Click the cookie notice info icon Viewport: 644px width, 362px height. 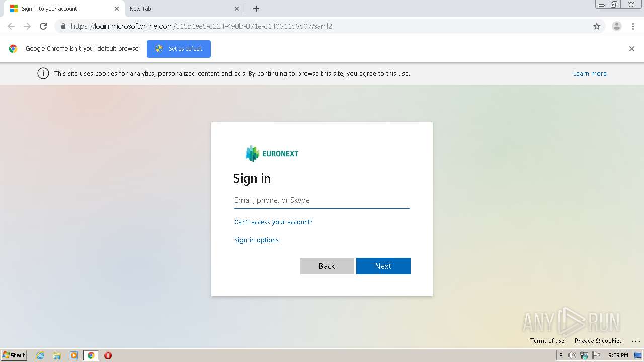43,73
